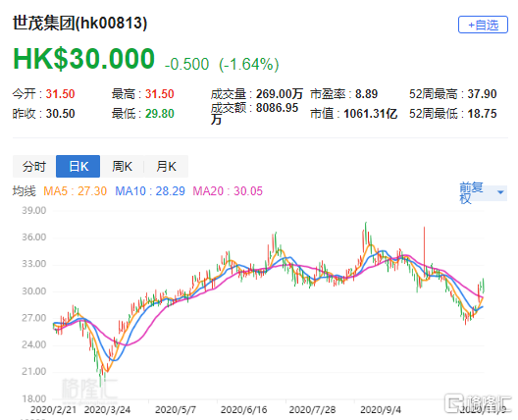Click the MA10 : 28.29 indicator

pyautogui.click(x=150, y=191)
